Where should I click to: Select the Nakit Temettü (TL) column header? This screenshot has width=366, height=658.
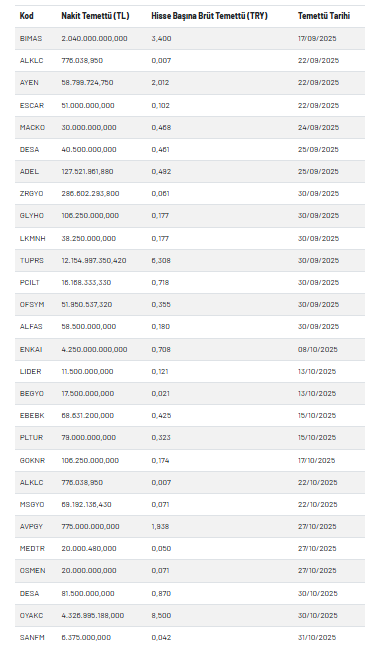tap(95, 16)
